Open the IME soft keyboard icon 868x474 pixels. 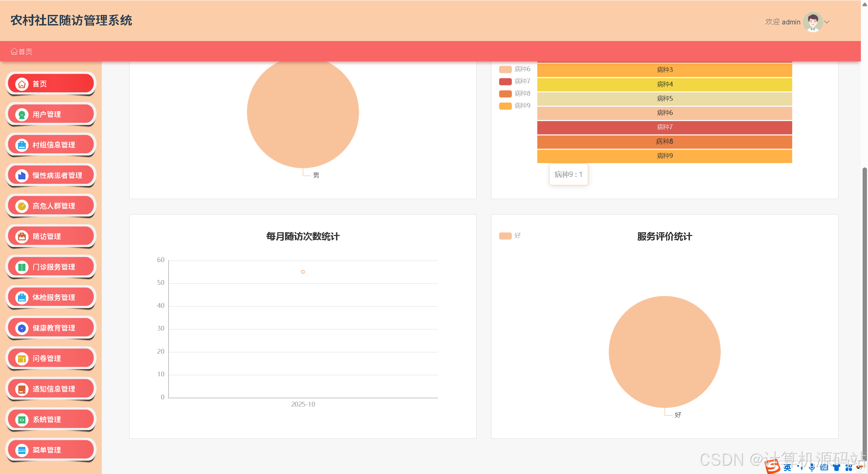(x=824, y=468)
